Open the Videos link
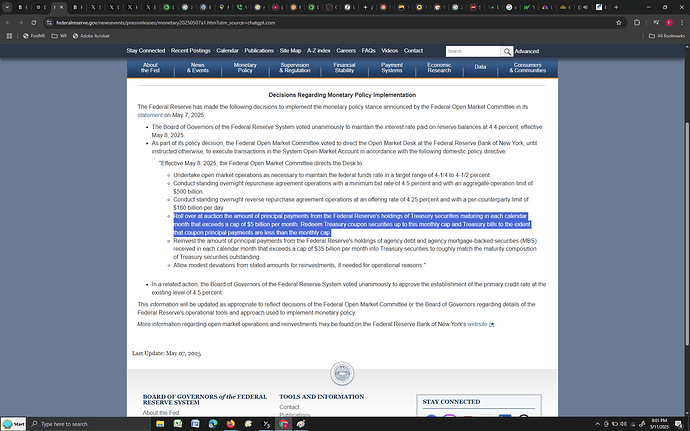 click(389, 51)
